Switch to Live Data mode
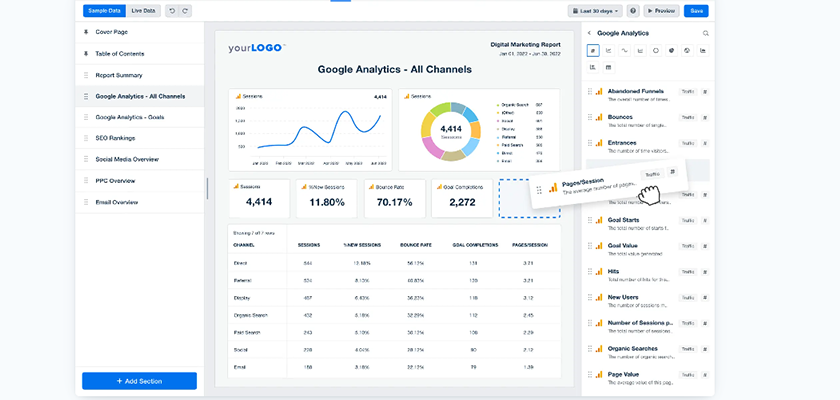The image size is (840, 400). tap(143, 11)
